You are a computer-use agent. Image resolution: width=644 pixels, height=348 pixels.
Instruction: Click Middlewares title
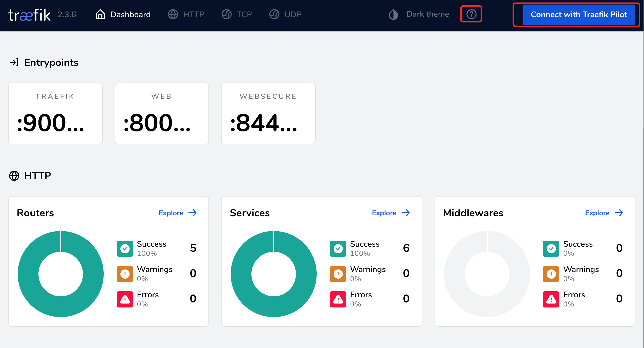click(x=473, y=213)
